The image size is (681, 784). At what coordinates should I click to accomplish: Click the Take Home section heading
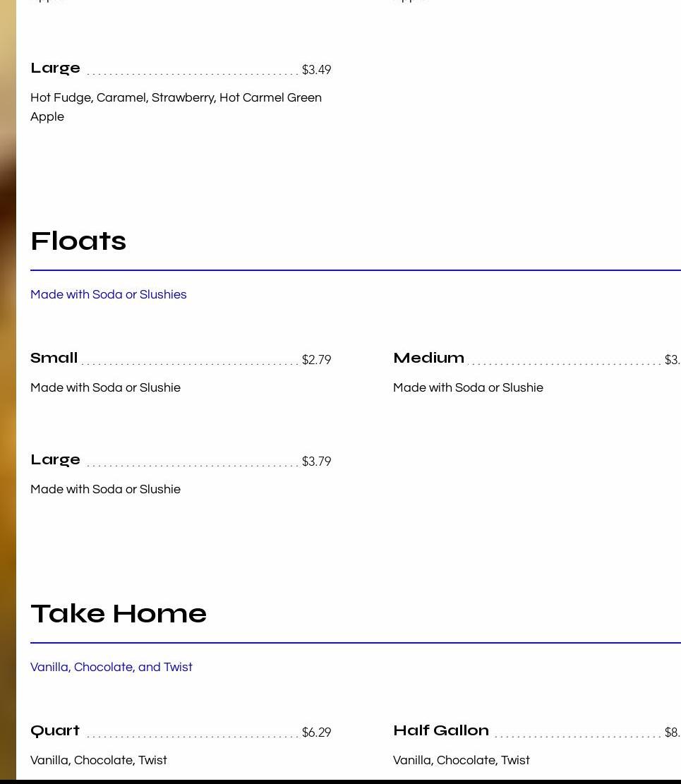[119, 614]
